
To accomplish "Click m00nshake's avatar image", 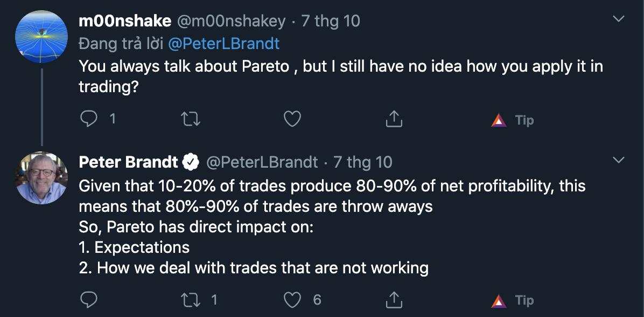I will (x=41, y=37).
